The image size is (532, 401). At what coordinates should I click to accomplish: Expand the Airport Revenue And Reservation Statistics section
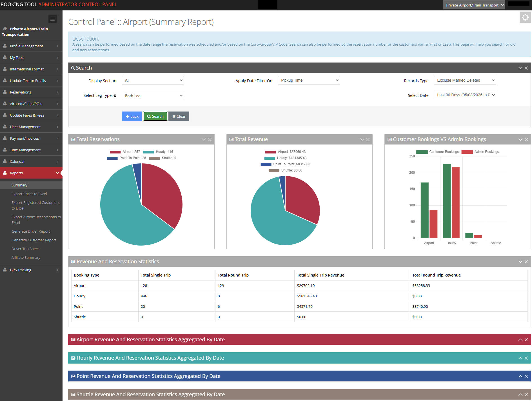[520, 340]
